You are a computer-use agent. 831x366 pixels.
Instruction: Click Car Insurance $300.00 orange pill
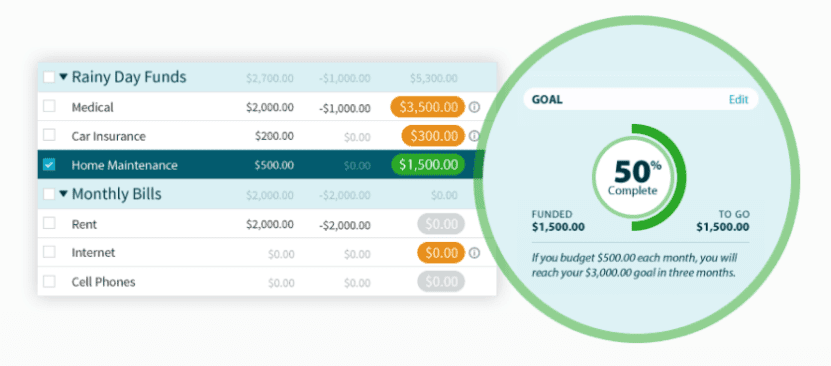click(434, 136)
